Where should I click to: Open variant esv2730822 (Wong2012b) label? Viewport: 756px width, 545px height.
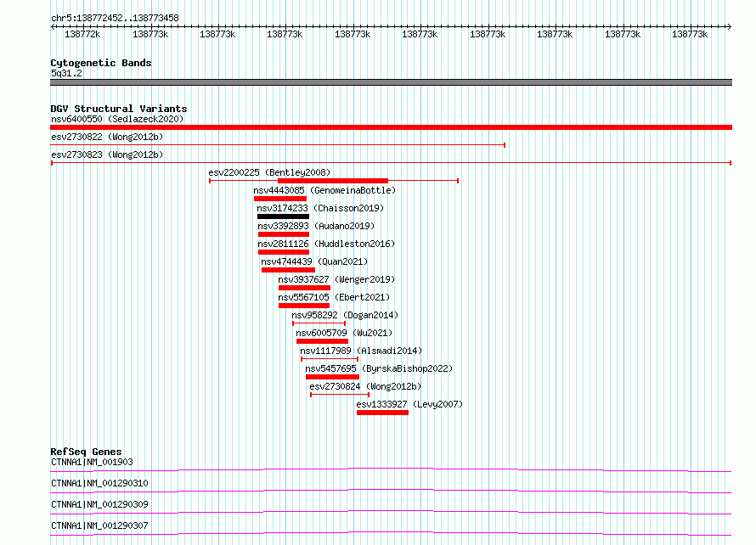[x=107, y=137]
